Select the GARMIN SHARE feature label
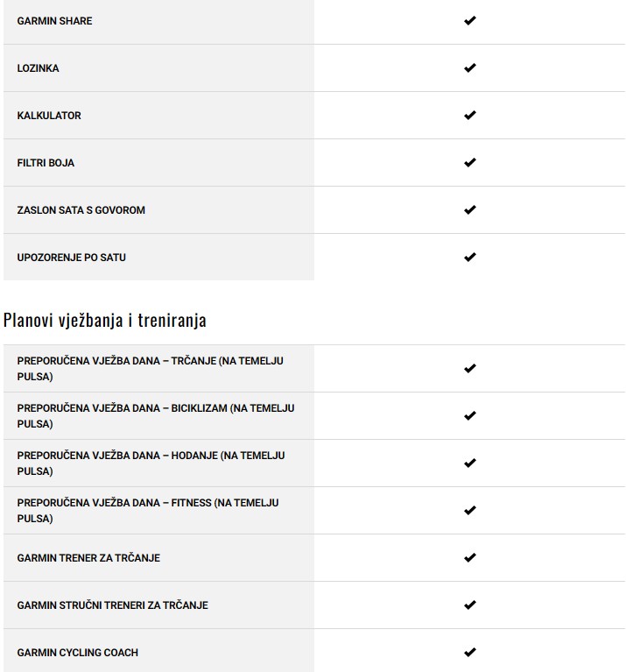Viewport: 626px width, 672px height. pos(54,21)
